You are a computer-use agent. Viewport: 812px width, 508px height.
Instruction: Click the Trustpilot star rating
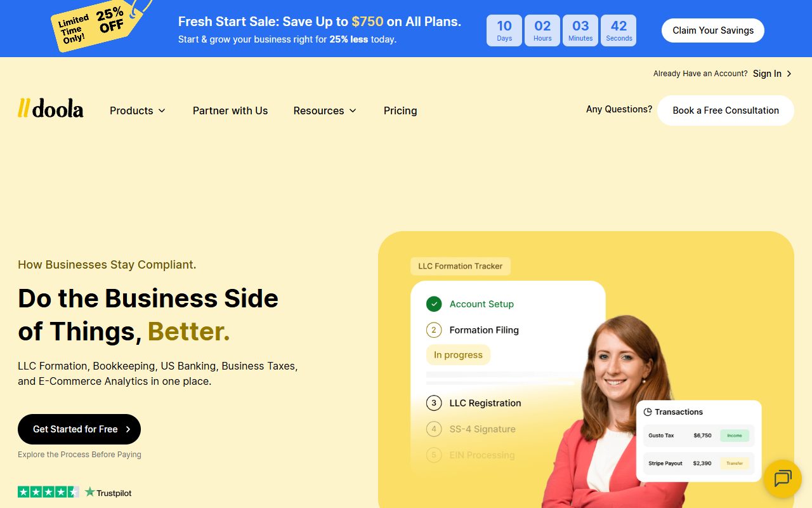(48, 492)
